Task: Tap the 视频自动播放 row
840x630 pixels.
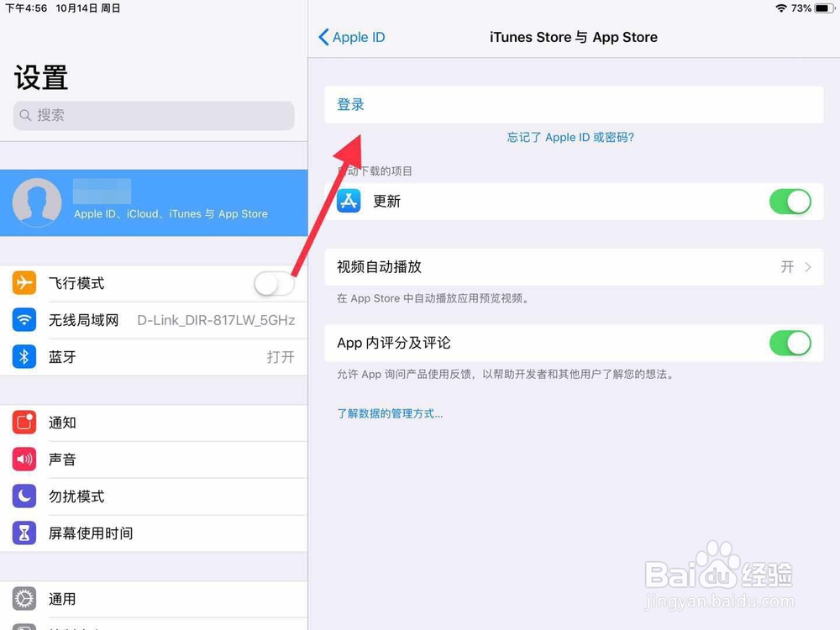Action: [574, 267]
